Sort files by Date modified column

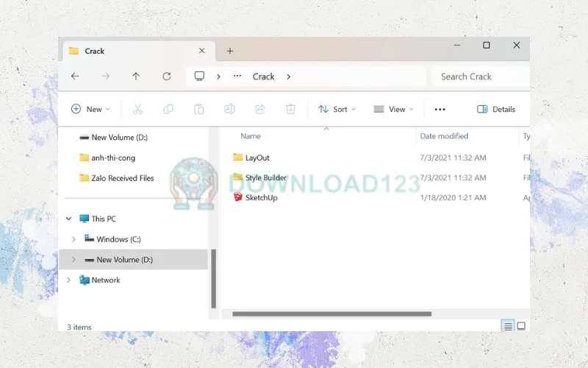pos(444,136)
